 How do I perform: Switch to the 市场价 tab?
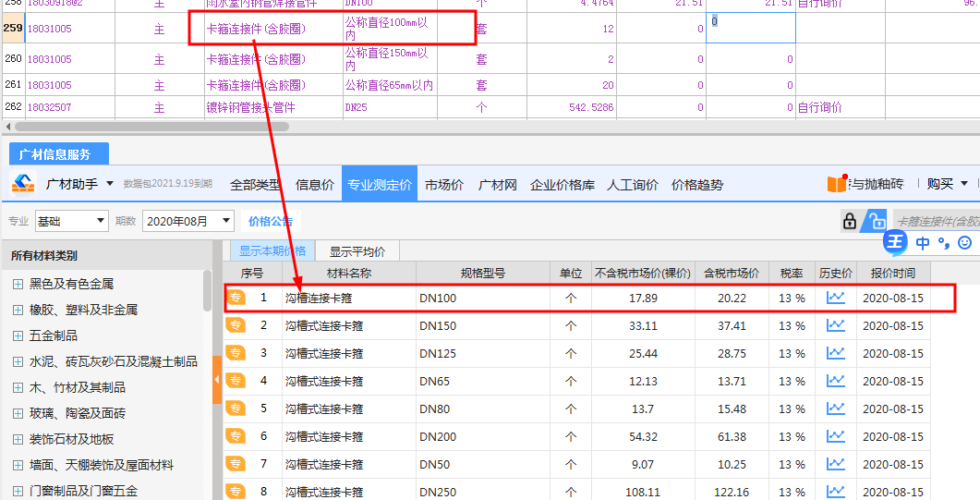[x=443, y=184]
